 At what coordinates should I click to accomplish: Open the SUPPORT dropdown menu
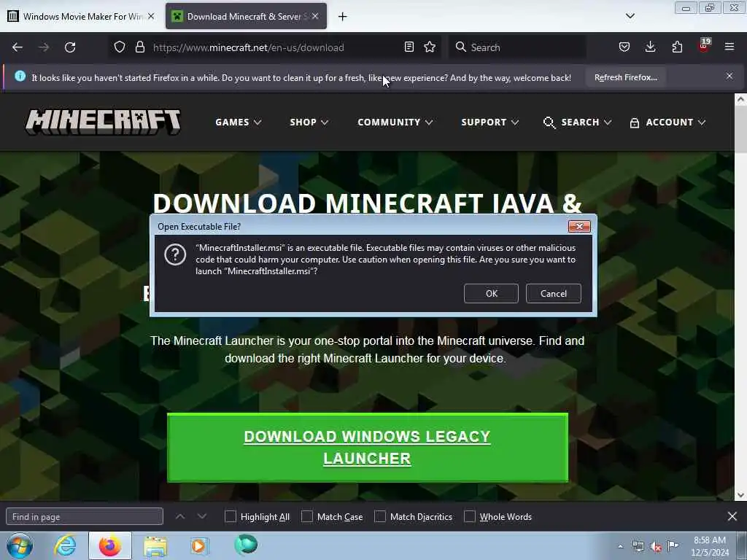[489, 122]
